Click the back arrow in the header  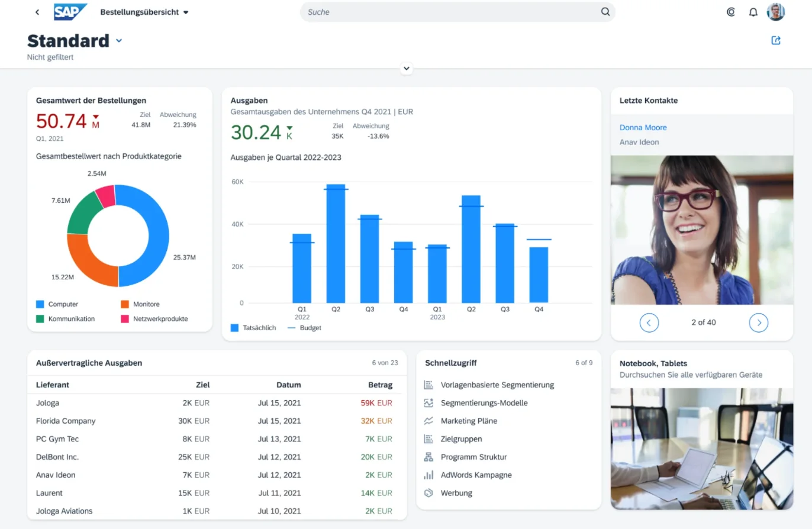pyautogui.click(x=37, y=12)
